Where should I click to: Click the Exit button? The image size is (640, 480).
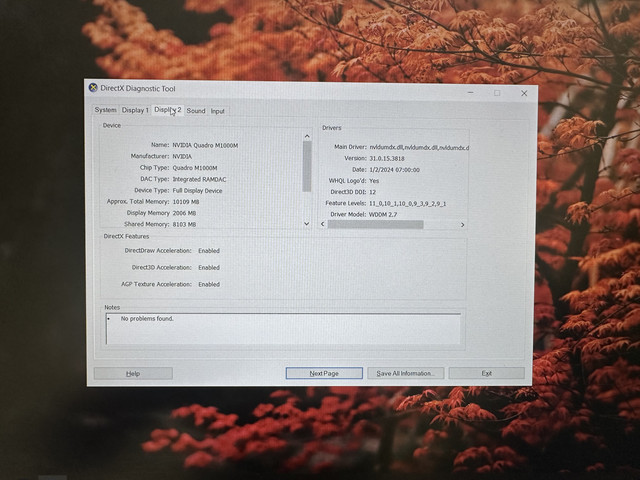point(487,373)
